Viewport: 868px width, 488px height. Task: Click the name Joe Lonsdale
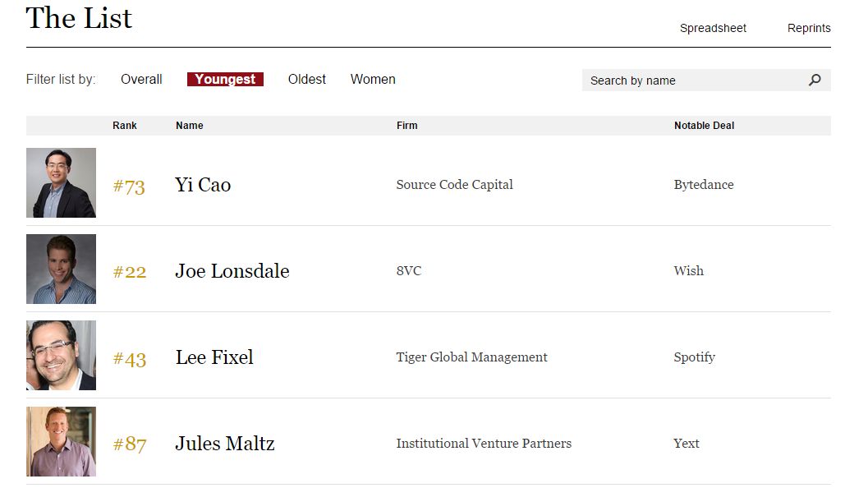[232, 271]
